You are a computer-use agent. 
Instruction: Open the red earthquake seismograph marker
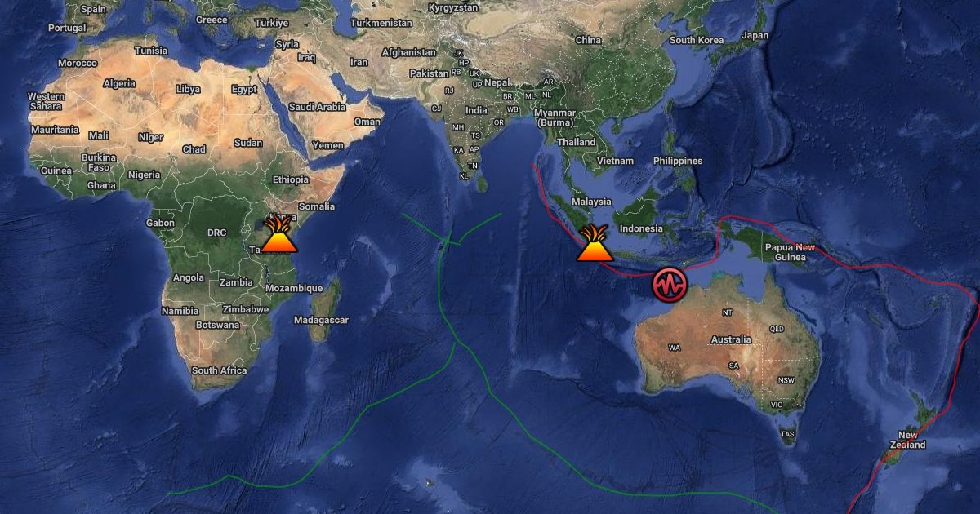670,283
